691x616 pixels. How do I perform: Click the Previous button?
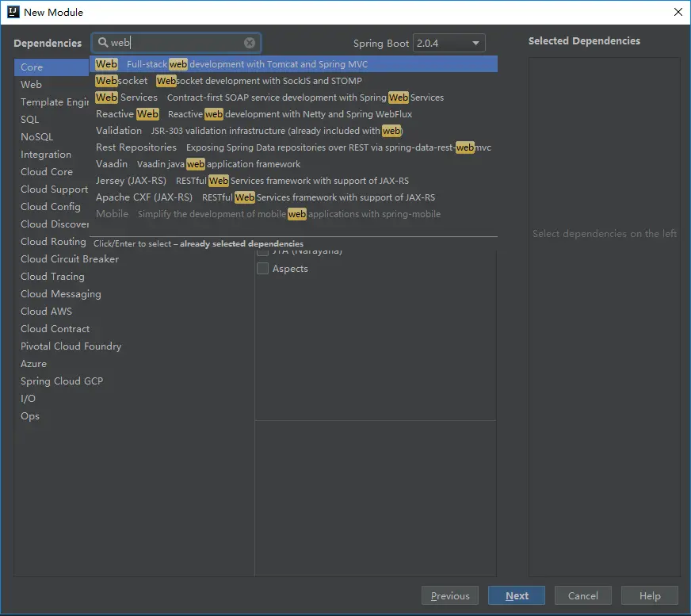click(x=450, y=595)
